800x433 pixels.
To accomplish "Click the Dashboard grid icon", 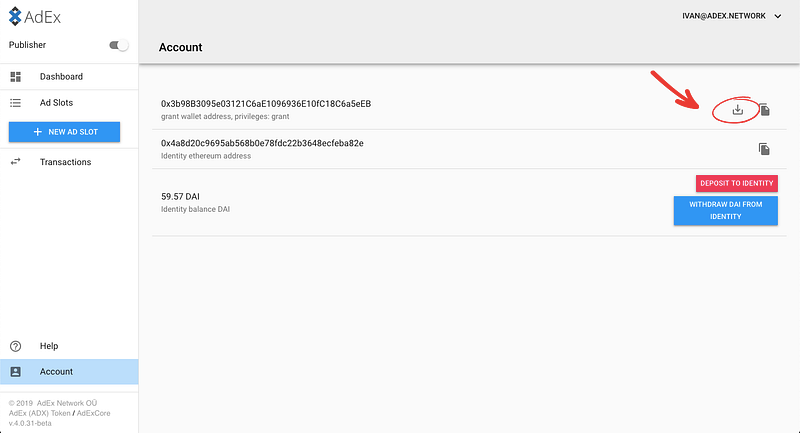I will [x=16, y=77].
